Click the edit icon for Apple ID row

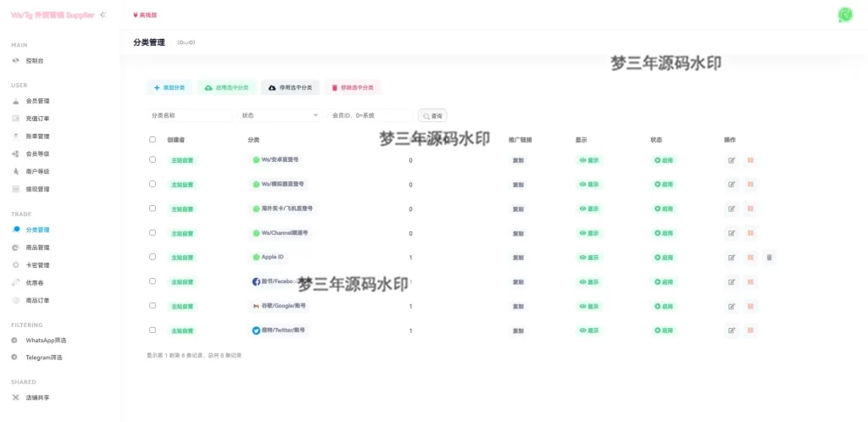click(x=732, y=257)
